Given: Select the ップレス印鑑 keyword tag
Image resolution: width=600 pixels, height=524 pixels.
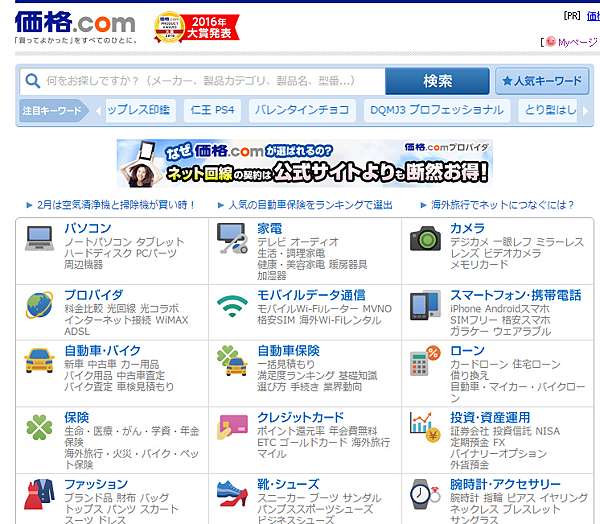Looking at the screenshot, I should click(x=140, y=110).
